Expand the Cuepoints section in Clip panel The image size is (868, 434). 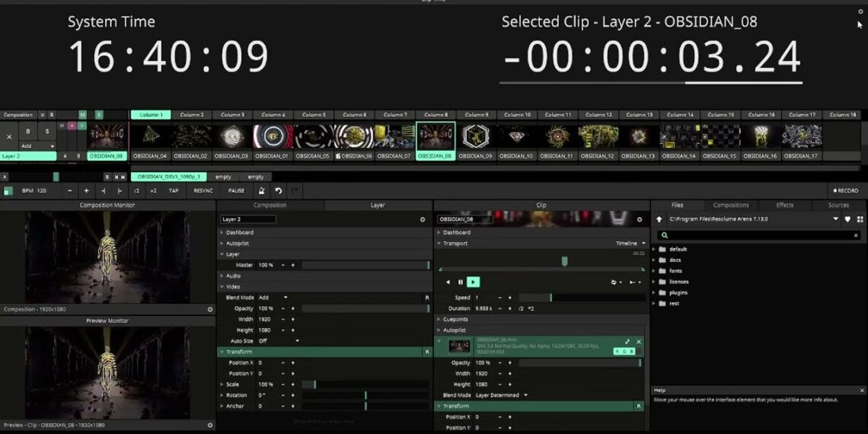pyautogui.click(x=439, y=320)
